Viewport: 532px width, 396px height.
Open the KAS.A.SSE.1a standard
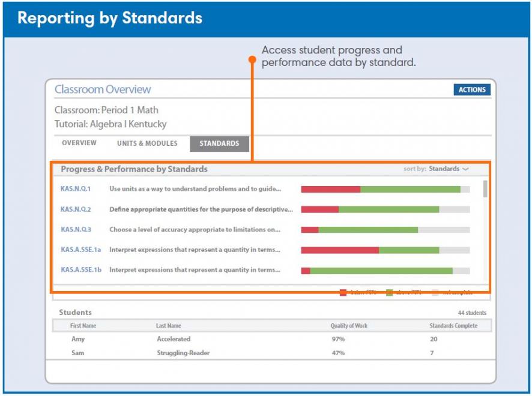coord(80,250)
